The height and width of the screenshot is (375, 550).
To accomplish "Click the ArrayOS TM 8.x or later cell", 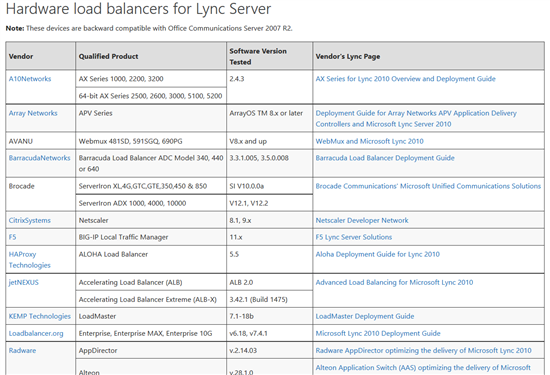I will (269, 119).
